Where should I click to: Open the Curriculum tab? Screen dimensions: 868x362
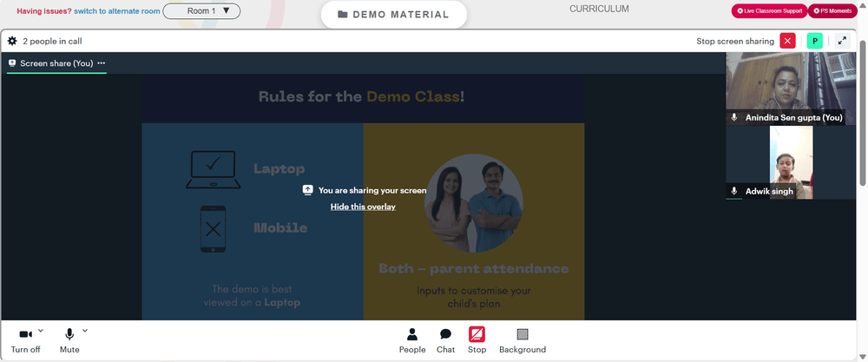point(599,9)
